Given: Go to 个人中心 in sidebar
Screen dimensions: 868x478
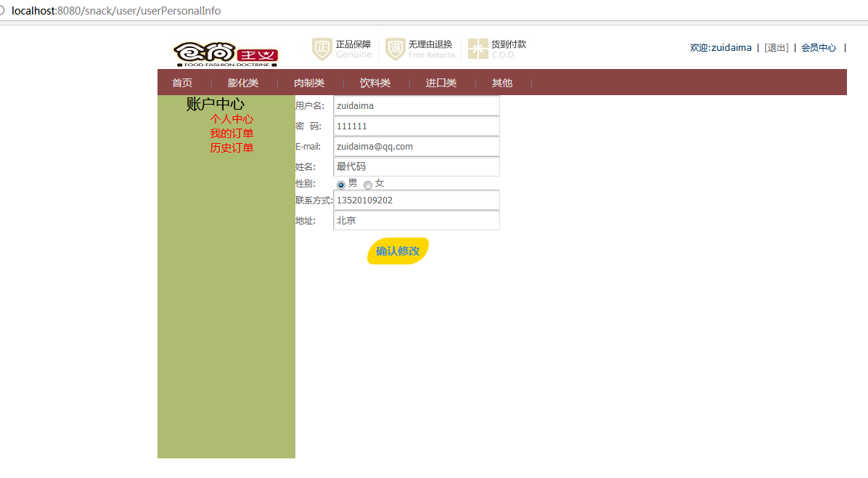Looking at the screenshot, I should (x=232, y=119).
